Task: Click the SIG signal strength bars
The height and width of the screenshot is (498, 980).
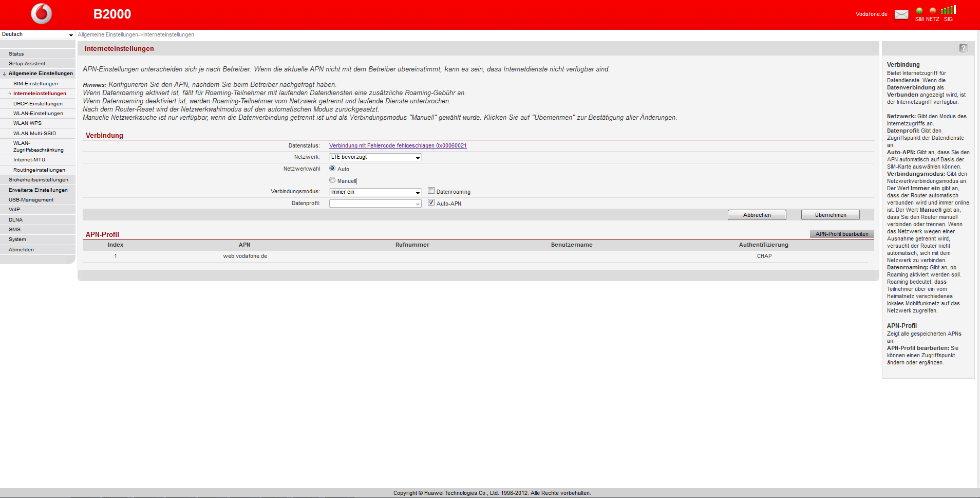Action: pyautogui.click(x=948, y=10)
